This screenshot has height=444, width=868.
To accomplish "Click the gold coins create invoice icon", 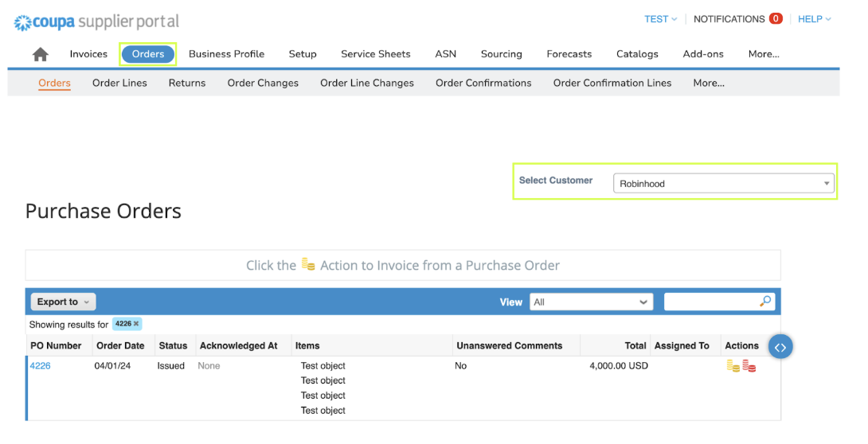I will [733, 365].
